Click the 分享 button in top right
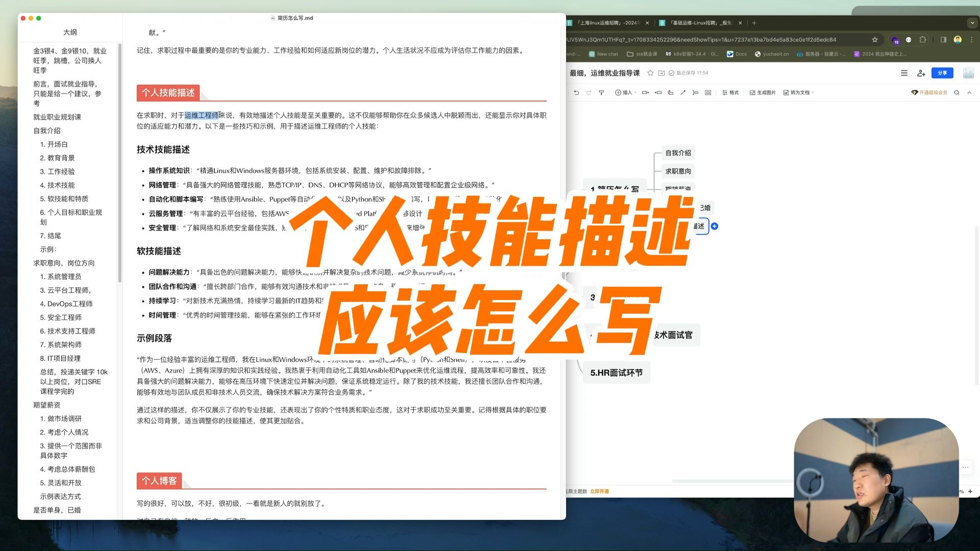980x551 pixels. click(x=943, y=72)
